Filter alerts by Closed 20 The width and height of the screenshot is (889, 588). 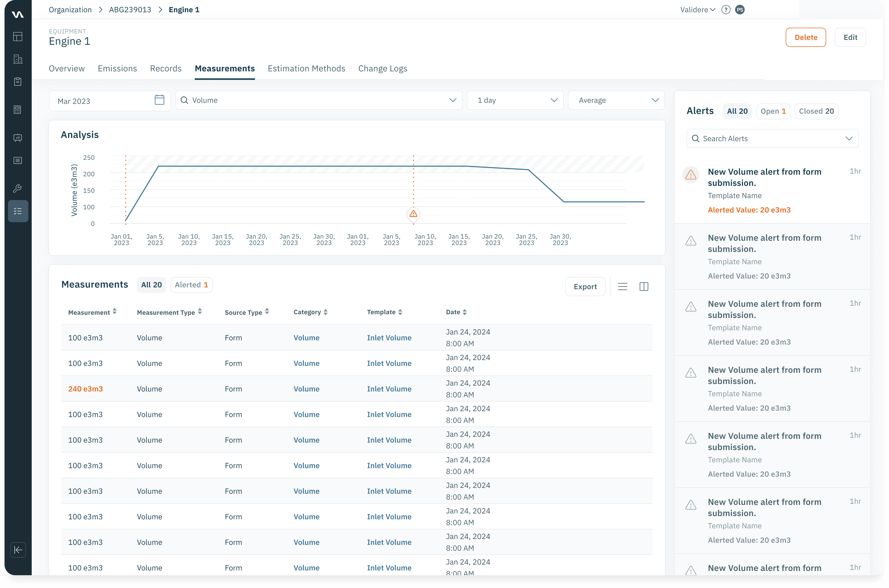point(816,111)
